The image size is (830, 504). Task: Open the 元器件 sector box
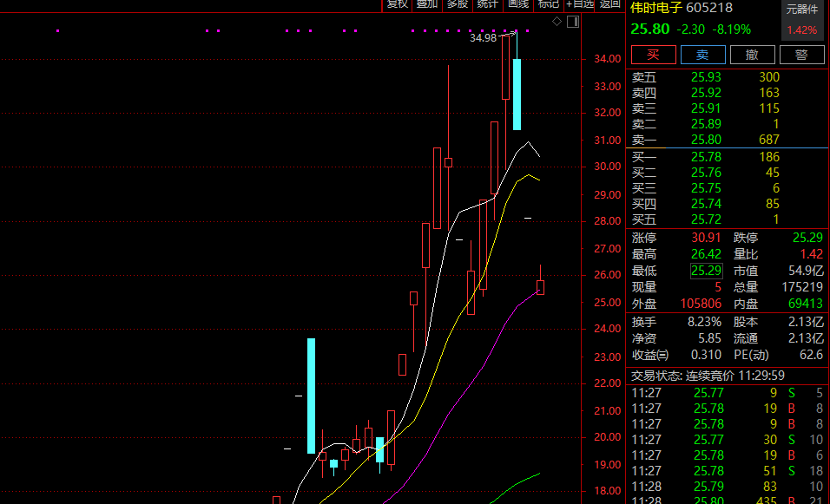pos(802,20)
